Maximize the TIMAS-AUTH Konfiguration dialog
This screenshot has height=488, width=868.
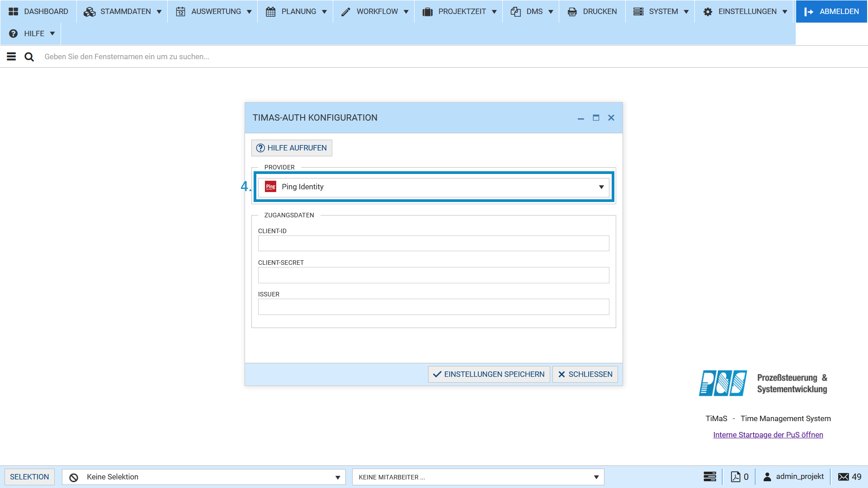pos(596,118)
